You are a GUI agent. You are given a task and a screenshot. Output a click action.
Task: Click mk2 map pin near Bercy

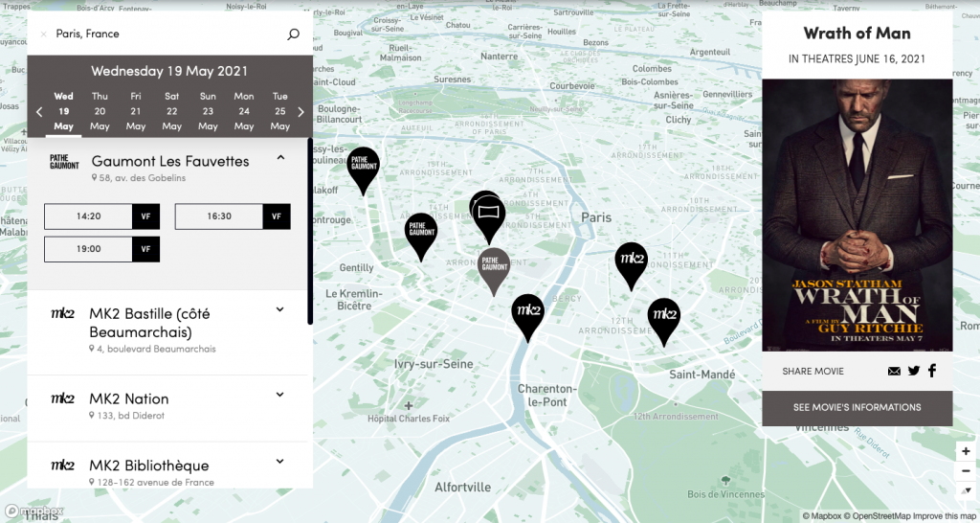pos(528,316)
